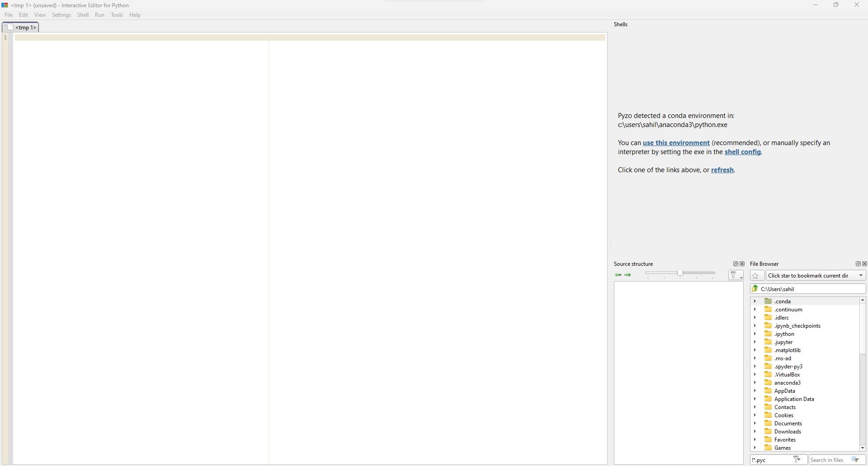
Task: Close the <tmp 1> editor tab
Action: [5, 25]
